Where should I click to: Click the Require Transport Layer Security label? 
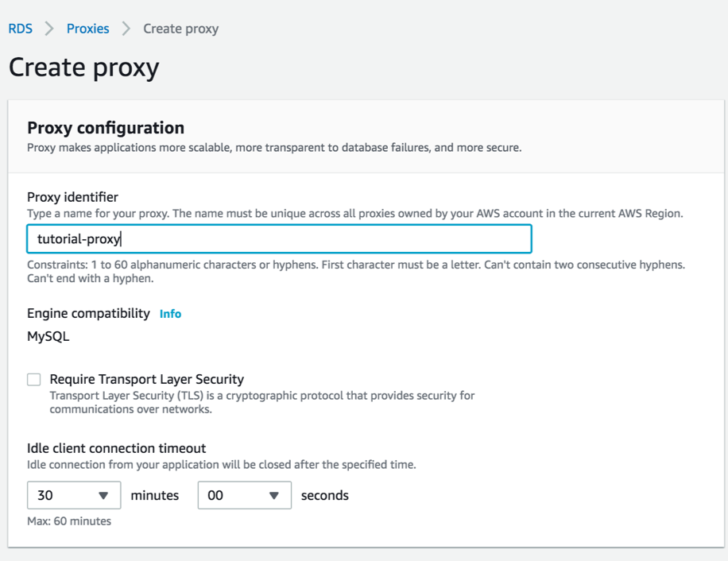click(x=146, y=379)
